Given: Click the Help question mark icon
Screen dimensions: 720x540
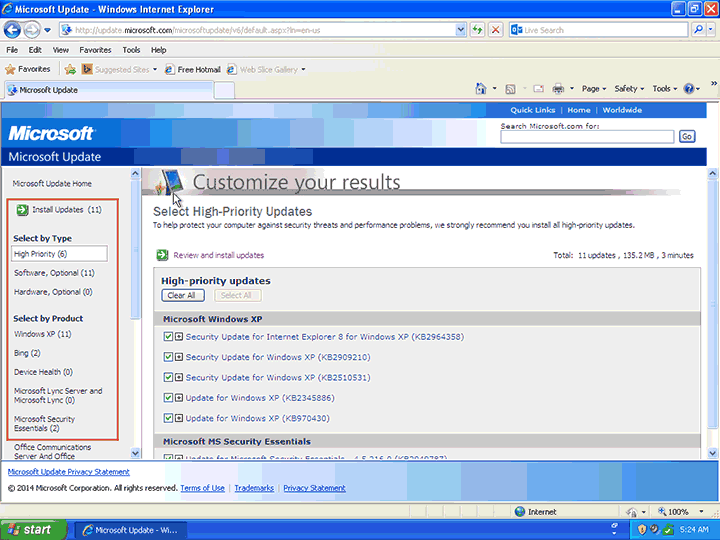Looking at the screenshot, I should [x=689, y=89].
